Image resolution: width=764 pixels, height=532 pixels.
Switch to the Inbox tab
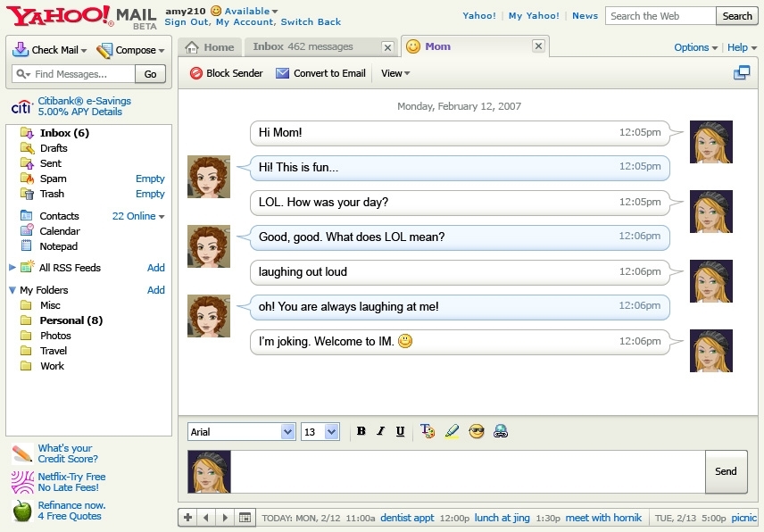tap(303, 47)
